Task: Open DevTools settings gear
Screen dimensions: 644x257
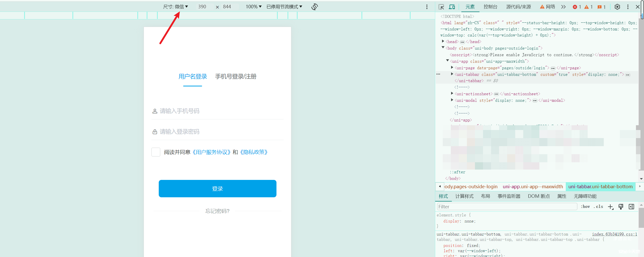Action: (x=617, y=7)
